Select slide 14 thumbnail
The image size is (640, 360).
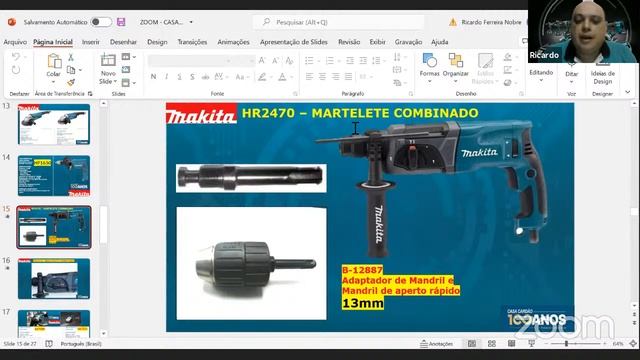coord(53,176)
